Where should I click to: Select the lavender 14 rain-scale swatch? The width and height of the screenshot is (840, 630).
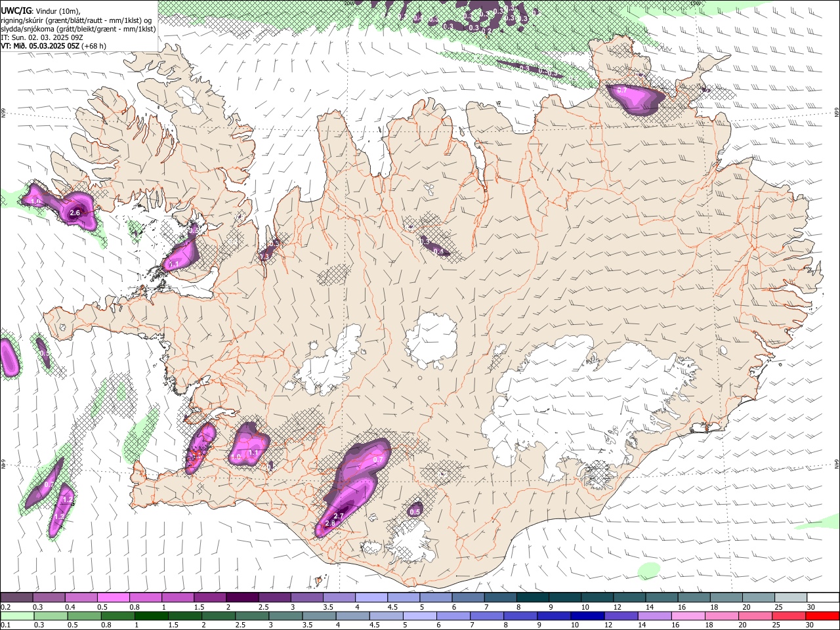(x=654, y=616)
